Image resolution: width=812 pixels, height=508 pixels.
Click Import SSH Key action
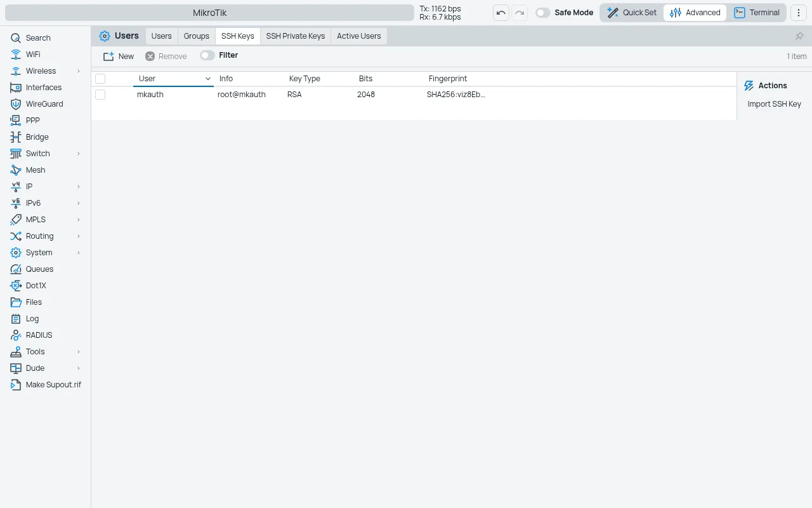[774, 104]
